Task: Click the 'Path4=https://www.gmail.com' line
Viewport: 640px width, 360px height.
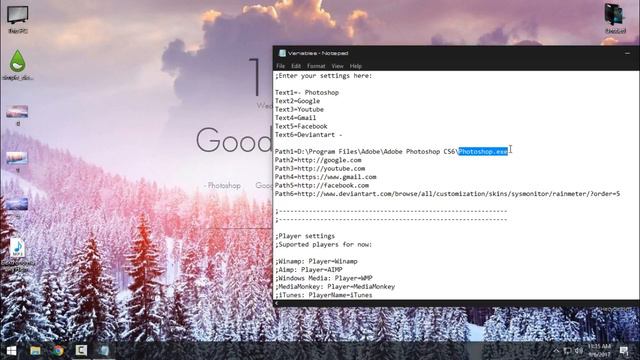Action: (326, 177)
